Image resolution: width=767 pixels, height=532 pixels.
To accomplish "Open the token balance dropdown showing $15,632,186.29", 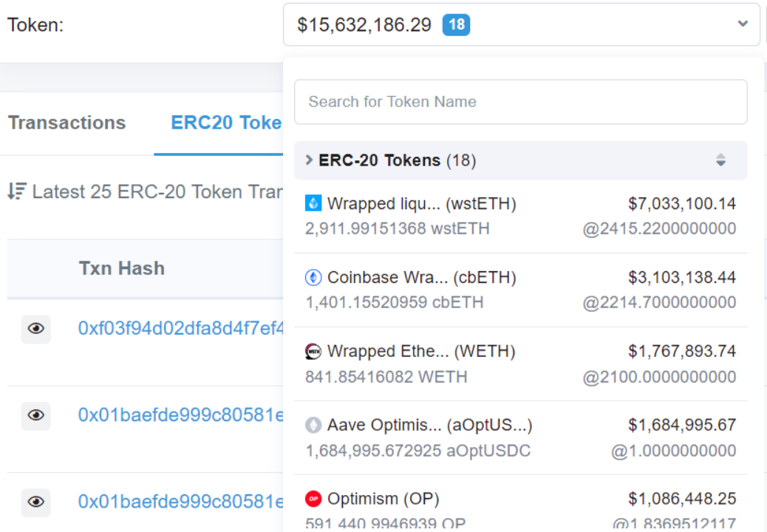I will [x=522, y=25].
